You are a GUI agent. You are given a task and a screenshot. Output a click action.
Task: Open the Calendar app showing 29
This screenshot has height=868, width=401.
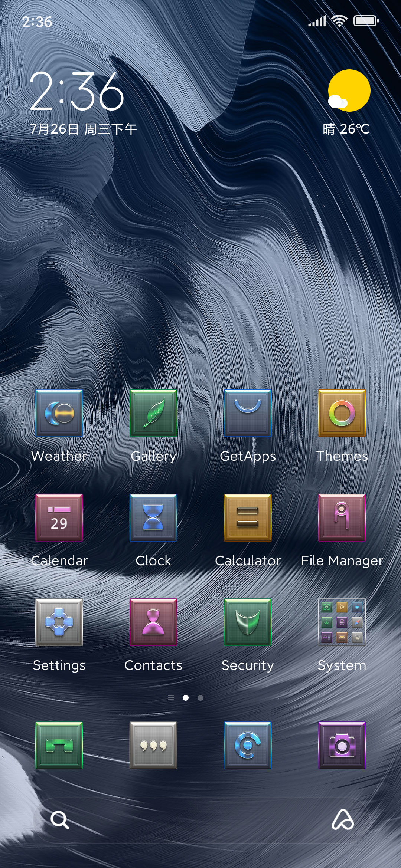click(59, 517)
